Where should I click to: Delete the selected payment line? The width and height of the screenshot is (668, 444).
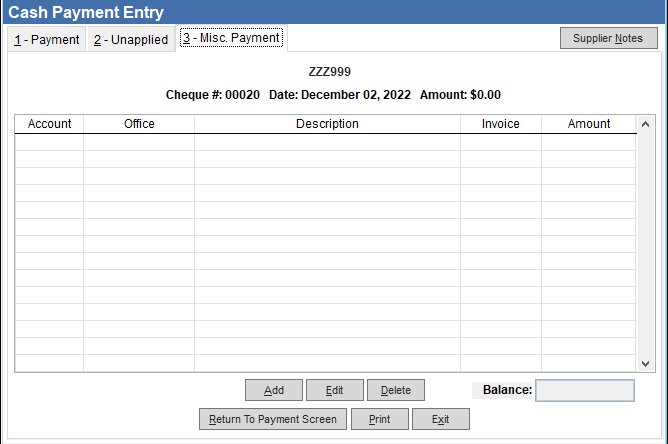(x=396, y=390)
